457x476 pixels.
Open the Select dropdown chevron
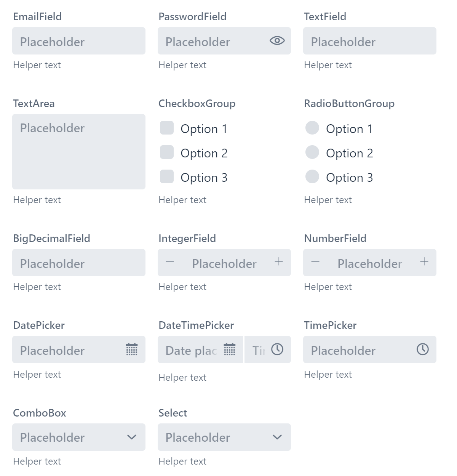277,437
